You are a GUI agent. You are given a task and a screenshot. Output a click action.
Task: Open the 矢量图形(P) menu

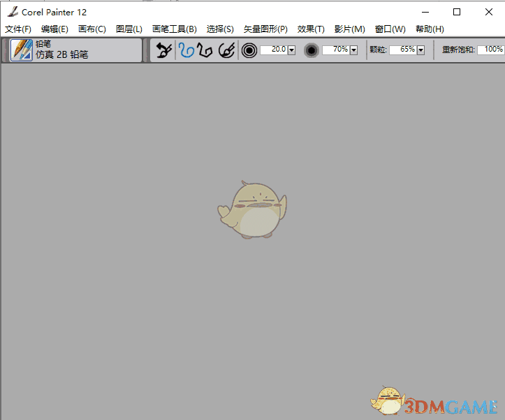(x=265, y=29)
